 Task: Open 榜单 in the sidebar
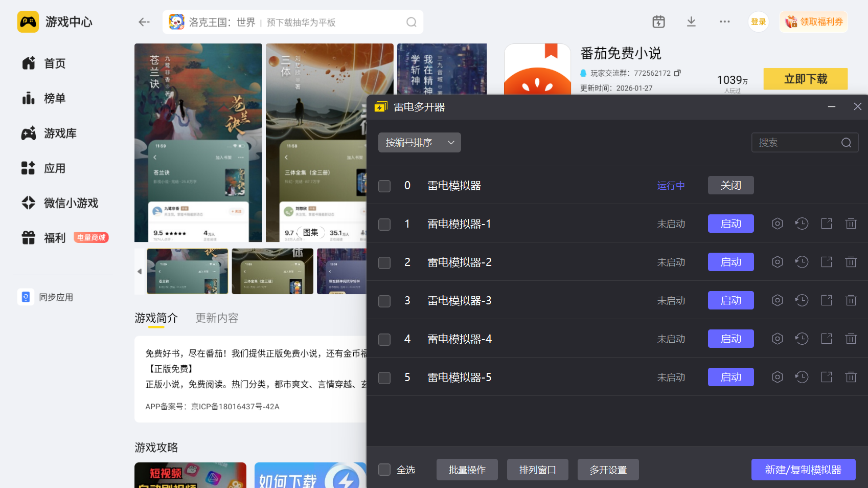44,98
